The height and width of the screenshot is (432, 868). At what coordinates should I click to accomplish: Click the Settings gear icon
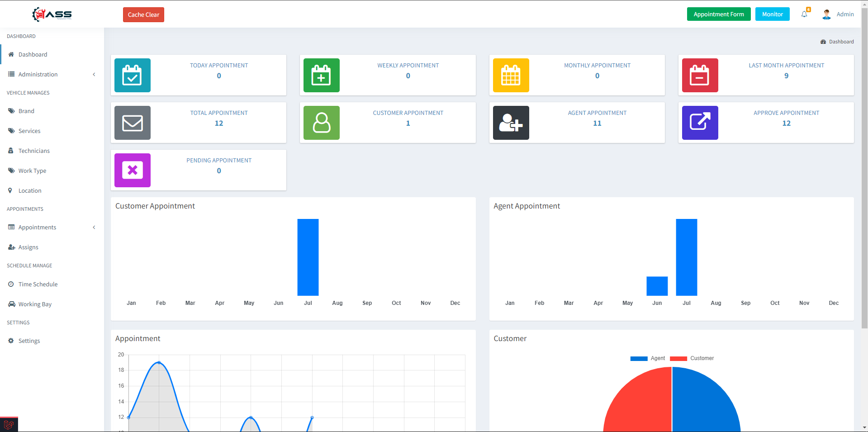(x=11, y=341)
